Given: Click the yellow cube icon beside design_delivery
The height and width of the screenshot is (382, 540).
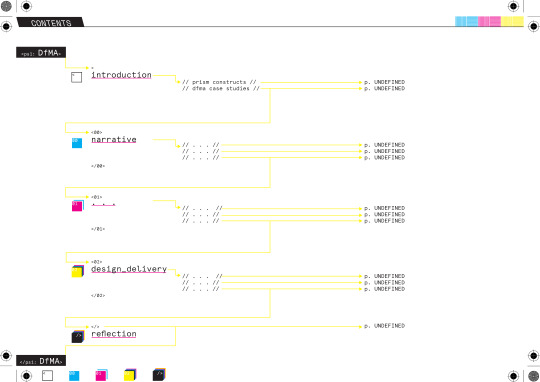Looking at the screenshot, I should tap(77, 271).
